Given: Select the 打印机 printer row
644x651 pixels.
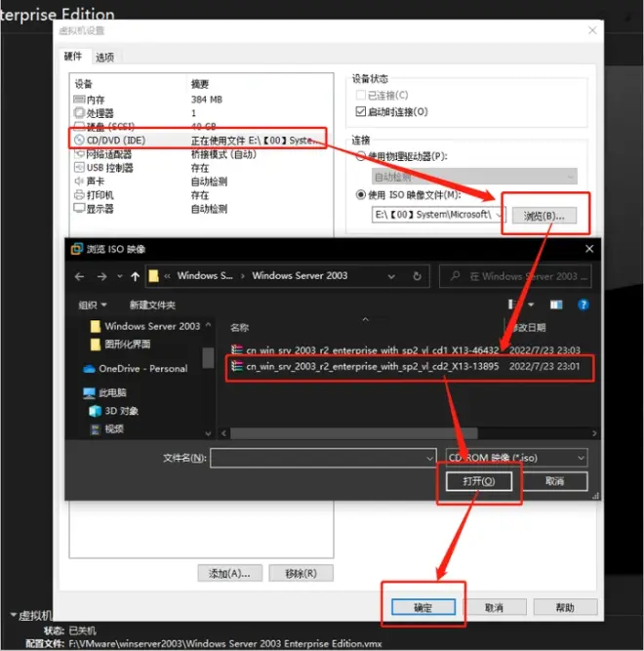Looking at the screenshot, I should click(201, 195).
